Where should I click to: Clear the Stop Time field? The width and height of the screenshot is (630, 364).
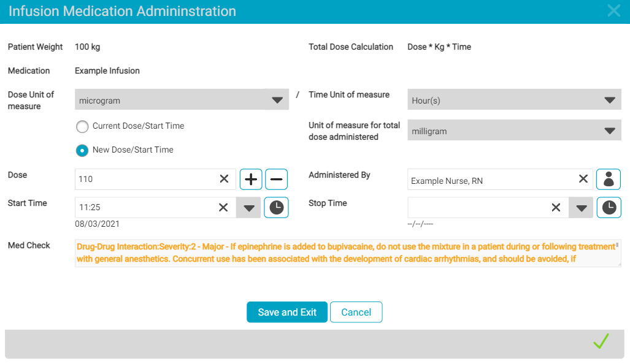[556, 208]
